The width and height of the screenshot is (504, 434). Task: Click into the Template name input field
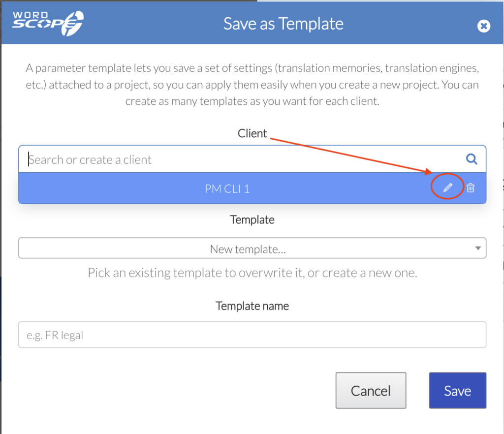click(252, 335)
